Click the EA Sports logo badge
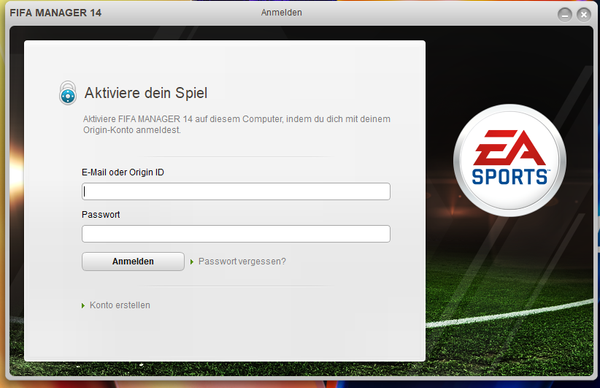Screen dimensions: 600x388 (510, 160)
